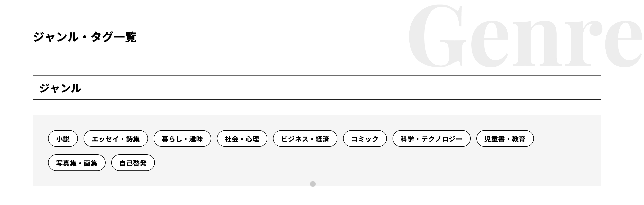This screenshot has width=644, height=205.
Task: Open the 写真集・画集 genre
Action: click(76, 162)
